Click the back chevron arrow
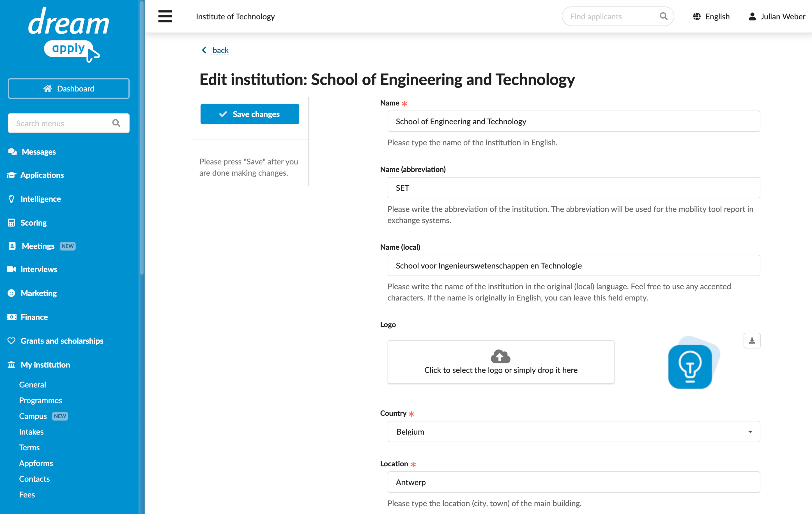Image resolution: width=812 pixels, height=514 pixels. click(204, 50)
